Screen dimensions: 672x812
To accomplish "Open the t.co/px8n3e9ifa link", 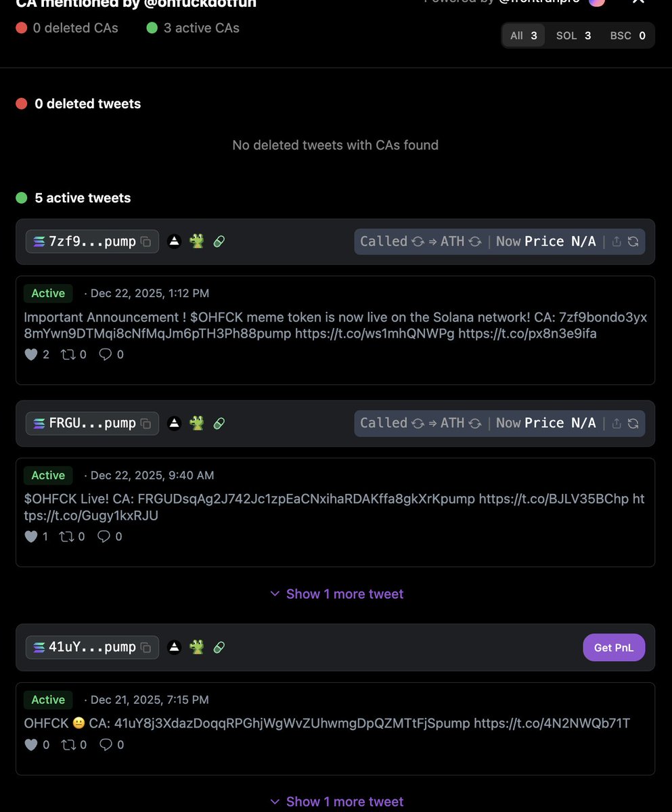I will [527, 334].
